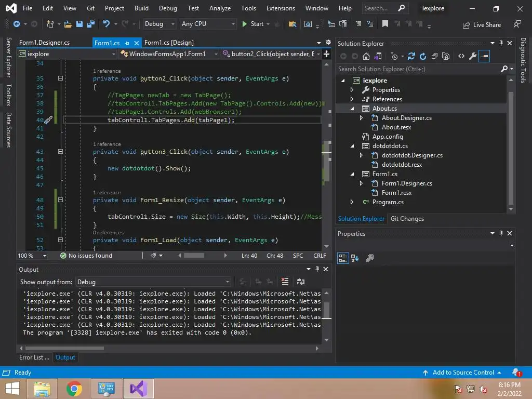
Task: Click Sync with Active Document icon
Action: pyautogui.click(x=411, y=56)
